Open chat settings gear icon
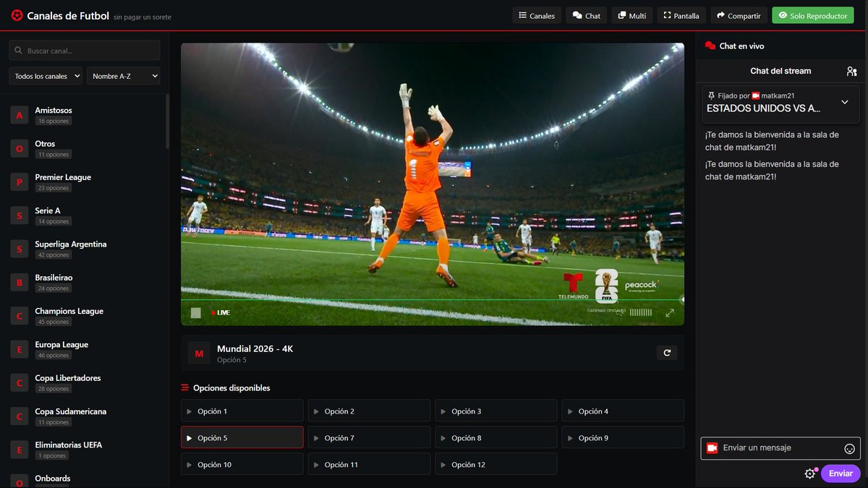The height and width of the screenshot is (488, 868). pyautogui.click(x=810, y=474)
